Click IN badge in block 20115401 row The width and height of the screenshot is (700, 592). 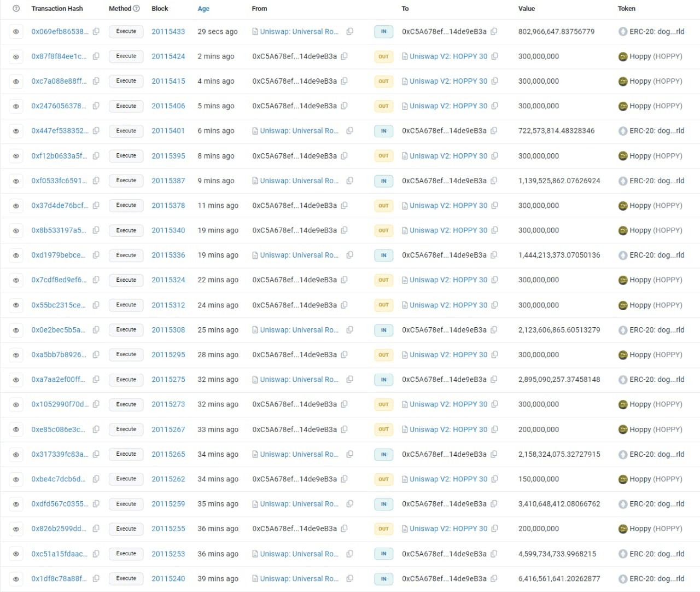pos(383,131)
